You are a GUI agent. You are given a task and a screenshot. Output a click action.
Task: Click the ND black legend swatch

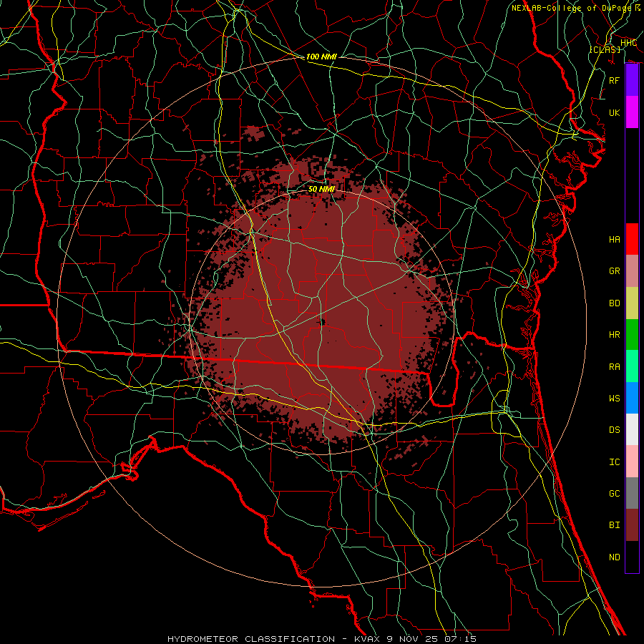click(x=632, y=557)
